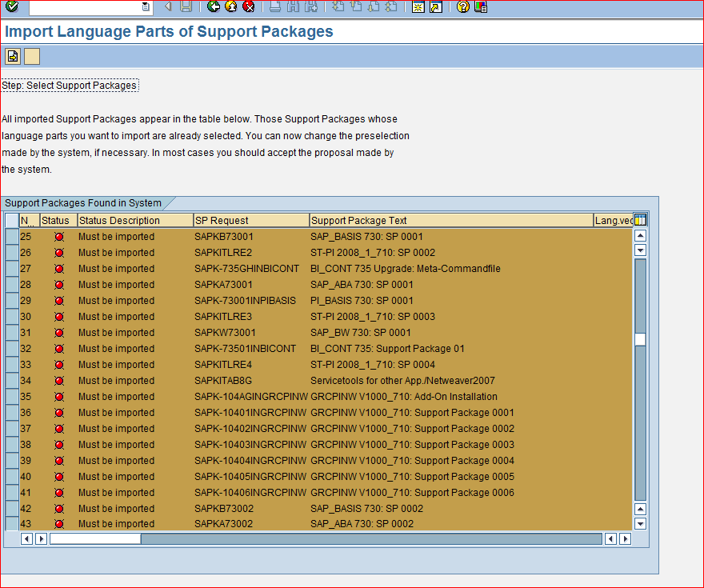Click the yellow Exit arrow icon
The width and height of the screenshot is (704, 588).
click(x=230, y=6)
